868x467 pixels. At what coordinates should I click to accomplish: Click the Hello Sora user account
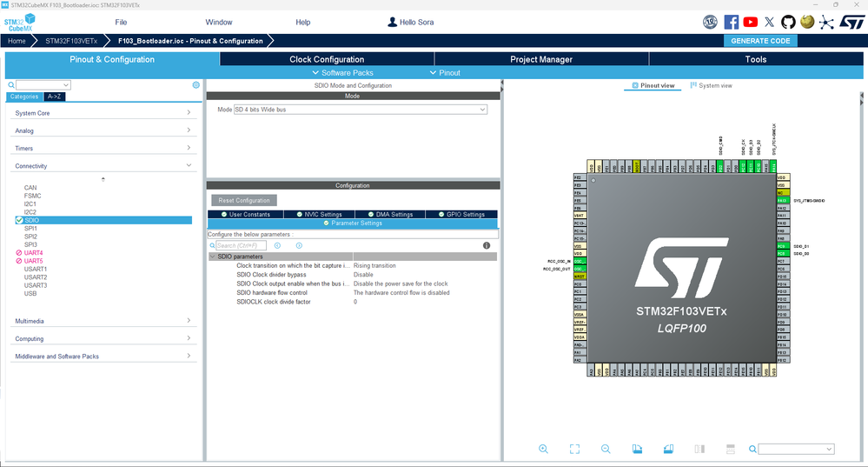410,22
